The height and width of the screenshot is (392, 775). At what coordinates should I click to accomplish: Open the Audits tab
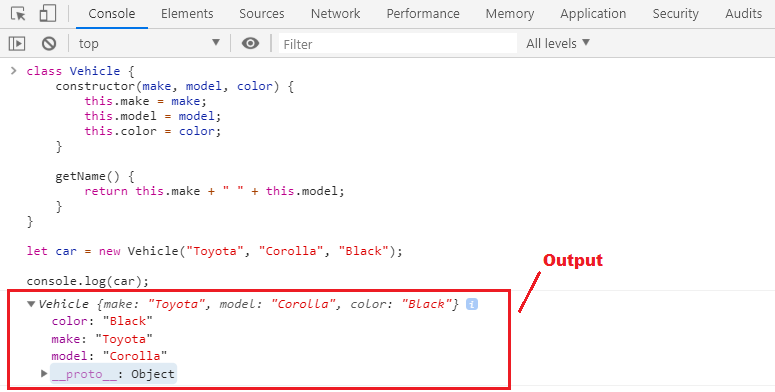click(x=744, y=14)
